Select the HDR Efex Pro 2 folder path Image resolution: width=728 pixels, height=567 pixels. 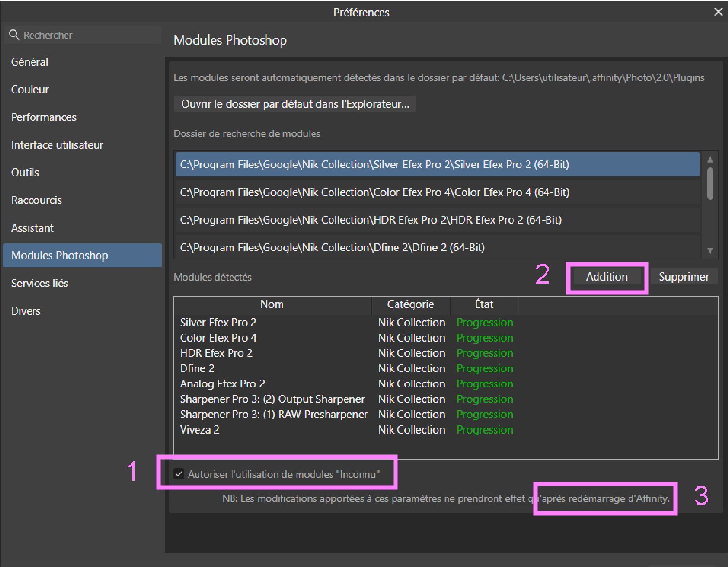[x=437, y=220]
